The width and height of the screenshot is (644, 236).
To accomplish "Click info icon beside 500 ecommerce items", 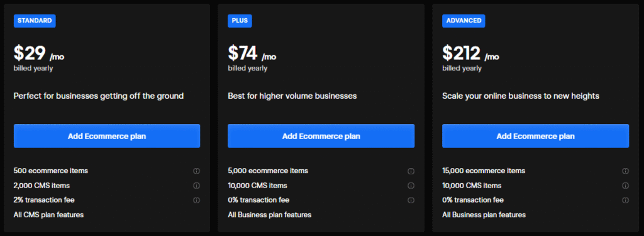I will tap(196, 171).
